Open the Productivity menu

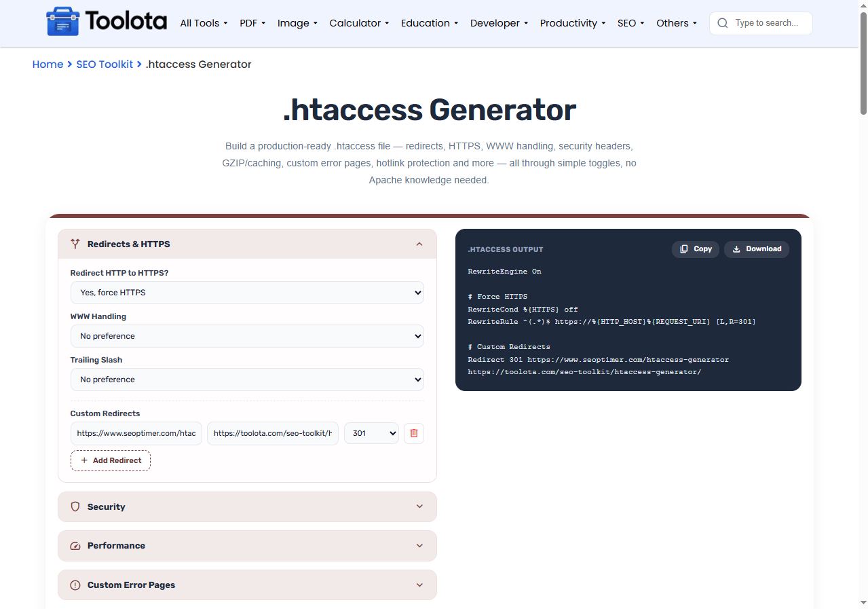pos(573,23)
